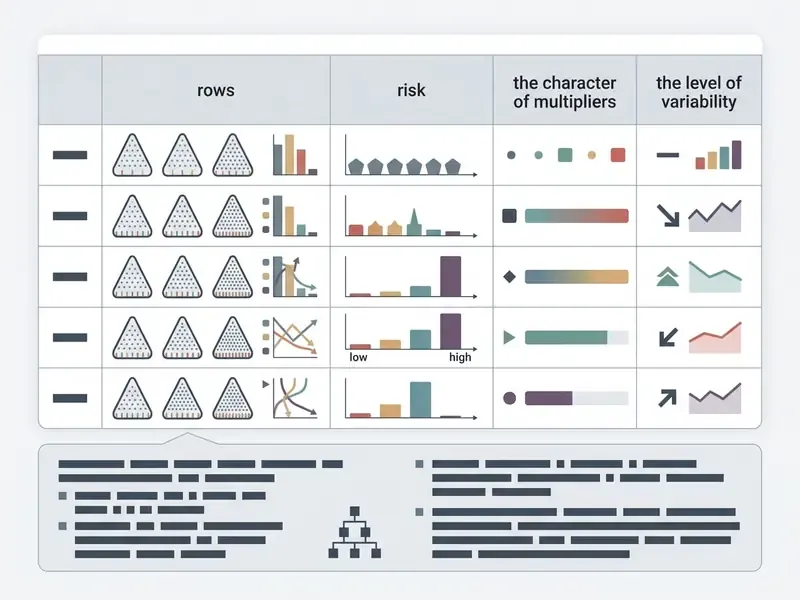Click the dark square multiplier marker
This screenshot has width=800, height=600.
click(509, 216)
